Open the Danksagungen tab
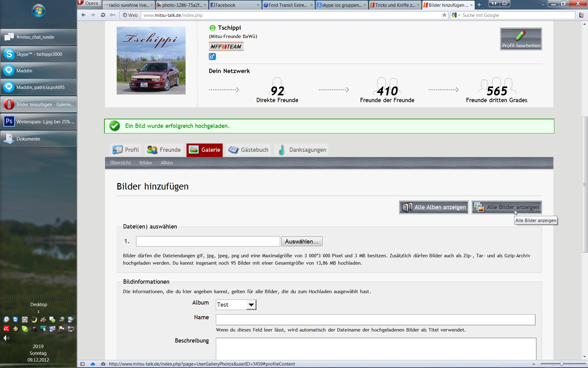The height and width of the screenshot is (368, 588). coord(301,150)
